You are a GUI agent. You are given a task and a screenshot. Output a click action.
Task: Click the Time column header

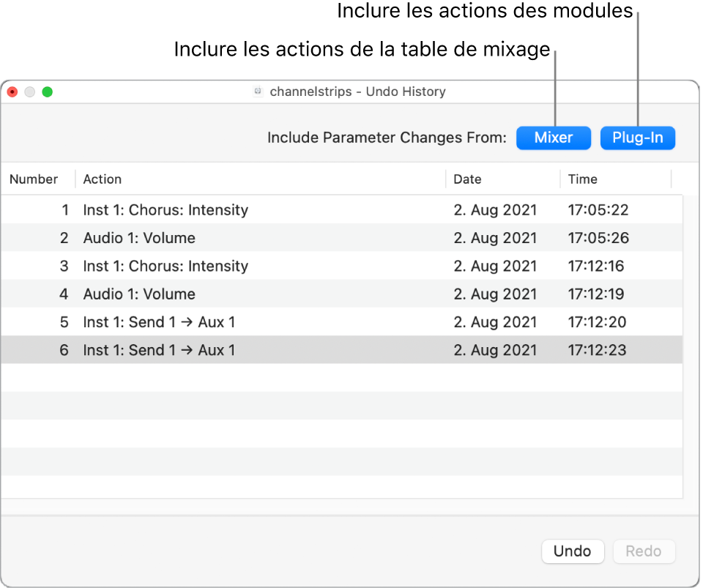click(583, 179)
